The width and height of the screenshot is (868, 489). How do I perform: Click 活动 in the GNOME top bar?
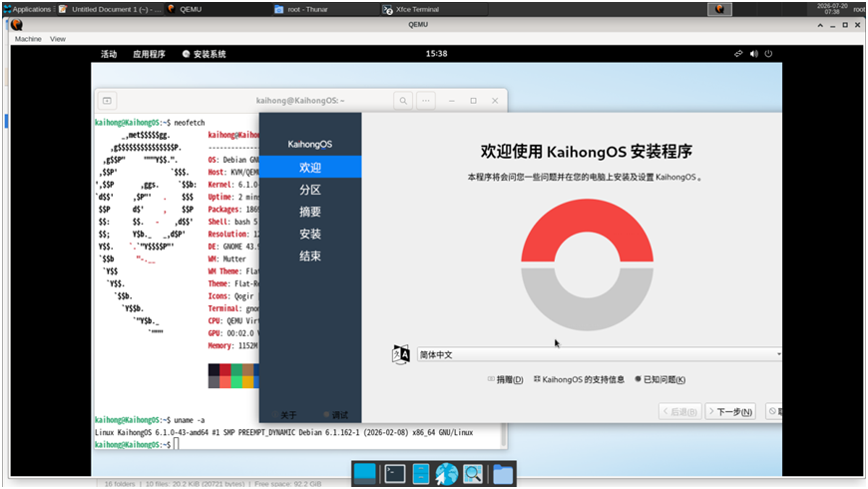click(109, 54)
